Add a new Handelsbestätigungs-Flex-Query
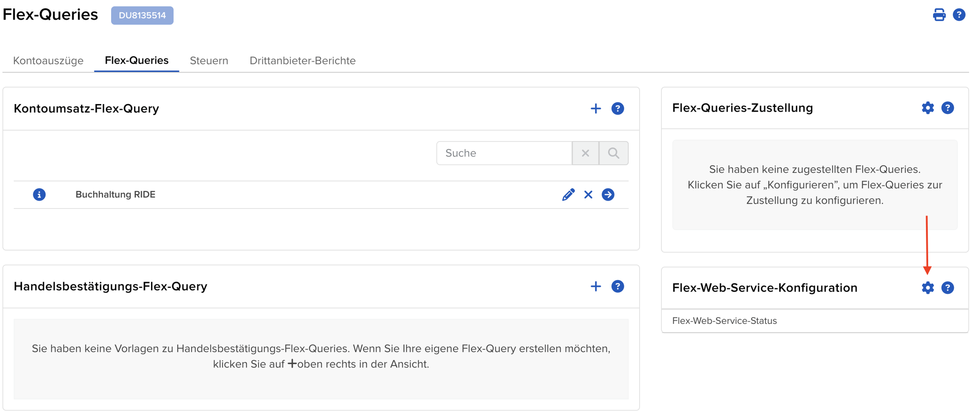The image size is (980, 417). (595, 286)
